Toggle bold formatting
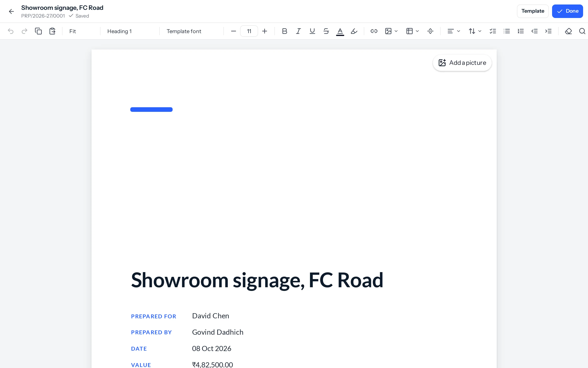Image resolution: width=588 pixels, height=368 pixels. click(x=285, y=31)
